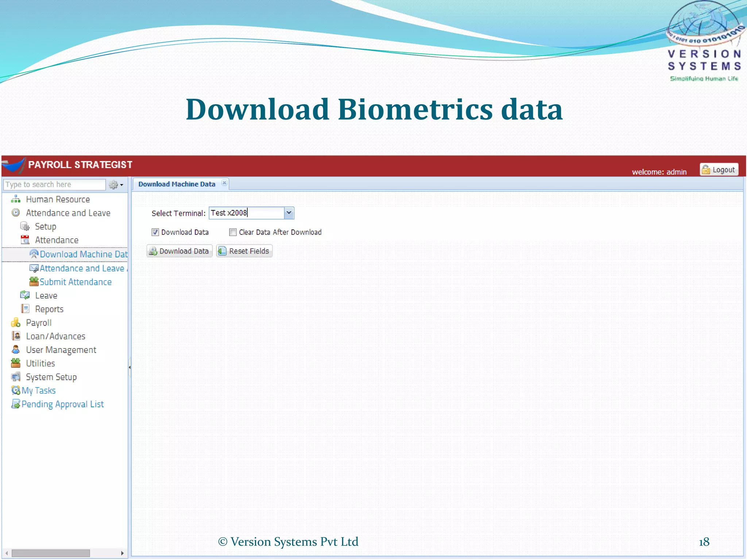Open the Pending Approval List link
This screenshot has height=560, width=747.
63,404
